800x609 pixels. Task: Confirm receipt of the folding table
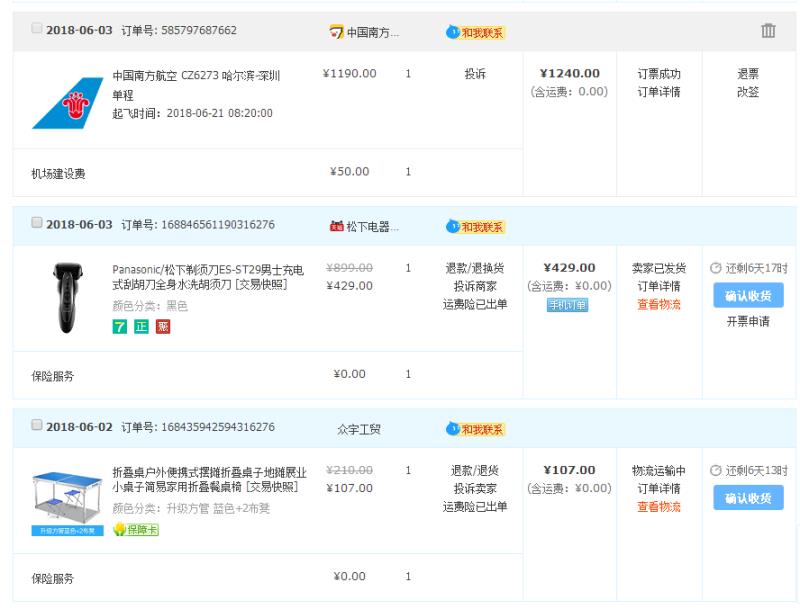tap(748, 498)
